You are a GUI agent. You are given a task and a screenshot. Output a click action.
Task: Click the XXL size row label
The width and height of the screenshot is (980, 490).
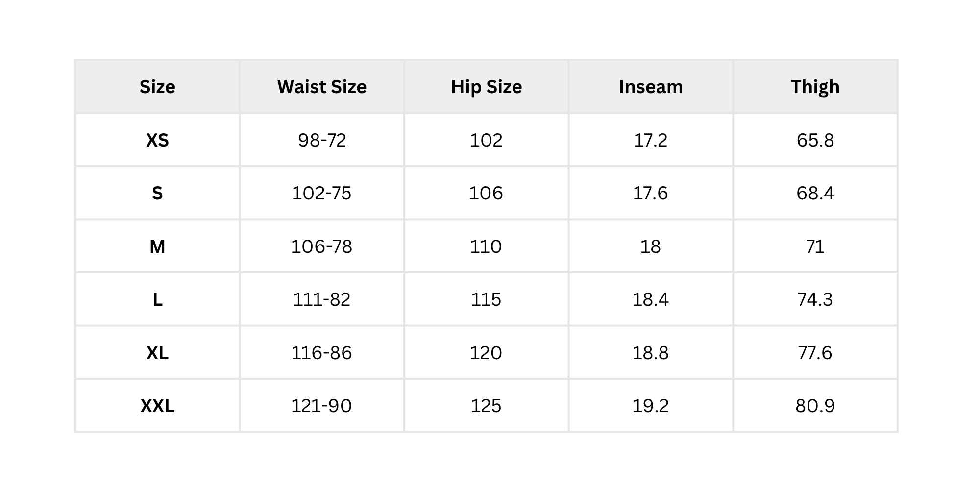click(157, 406)
